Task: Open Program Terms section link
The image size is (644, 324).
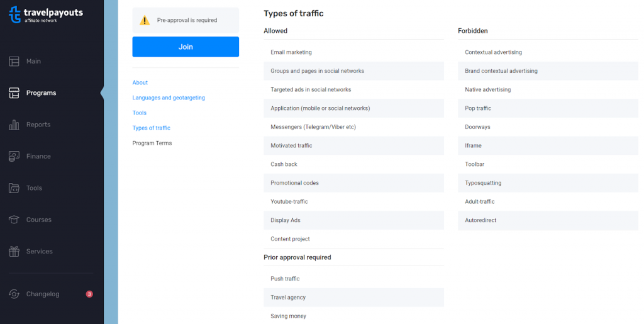Action: tap(152, 143)
